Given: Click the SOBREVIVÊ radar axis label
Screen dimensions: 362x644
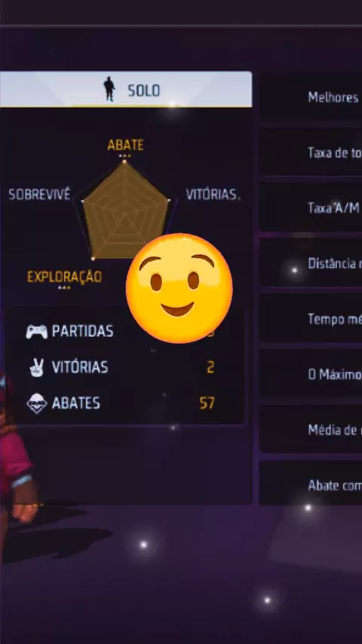Looking at the screenshot, I should point(39,194).
